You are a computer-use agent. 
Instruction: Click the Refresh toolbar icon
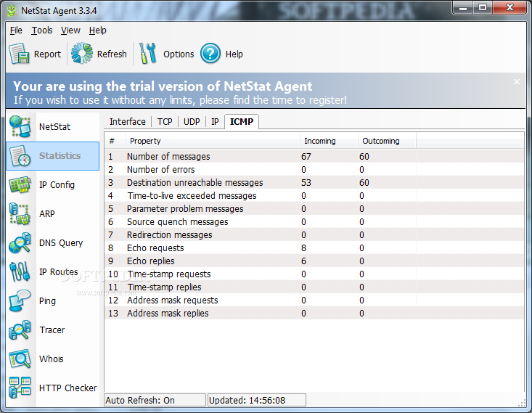(x=82, y=53)
